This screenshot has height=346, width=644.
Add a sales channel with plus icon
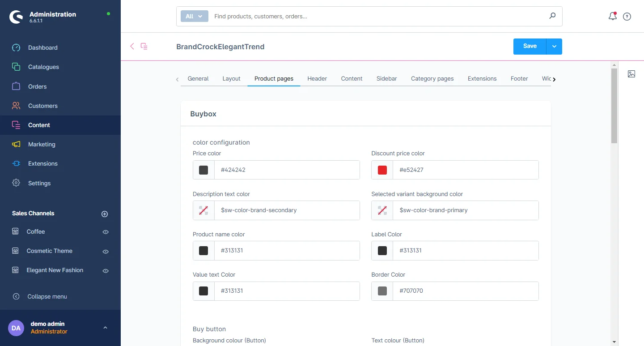click(x=105, y=214)
